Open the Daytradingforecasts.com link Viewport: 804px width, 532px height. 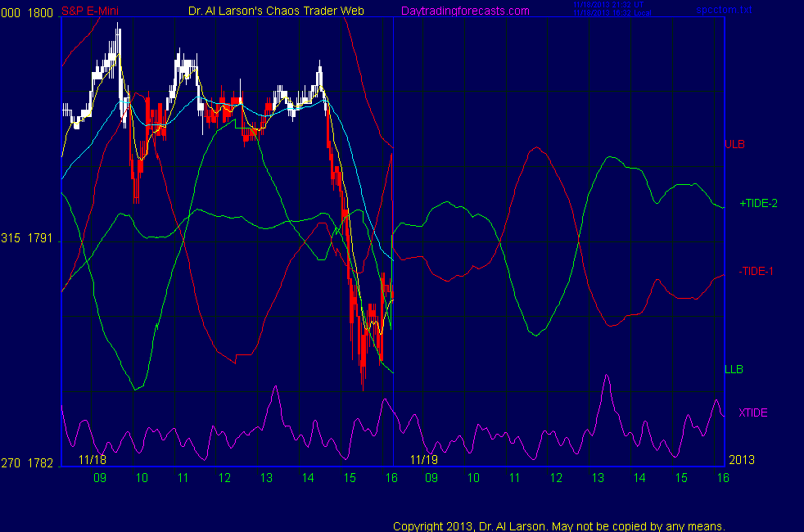[x=465, y=11]
